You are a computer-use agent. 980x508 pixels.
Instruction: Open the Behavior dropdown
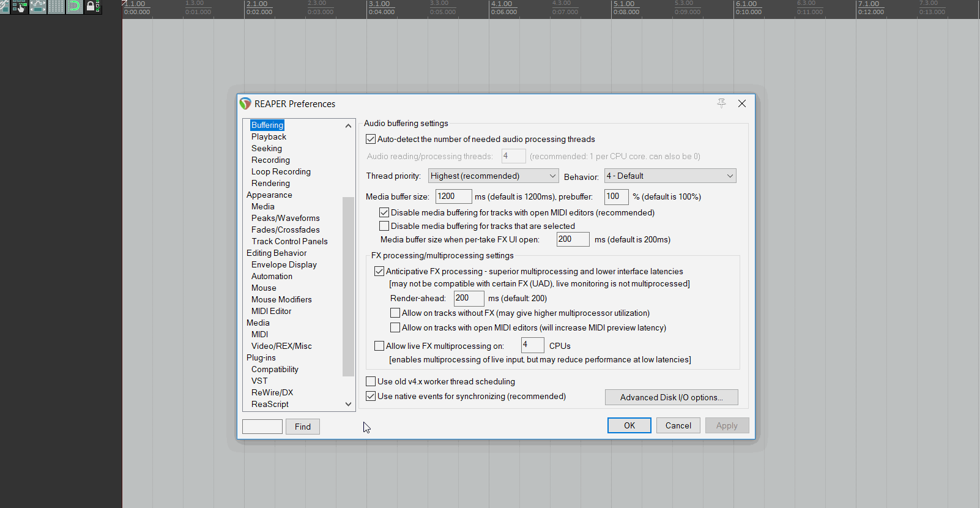coord(670,176)
